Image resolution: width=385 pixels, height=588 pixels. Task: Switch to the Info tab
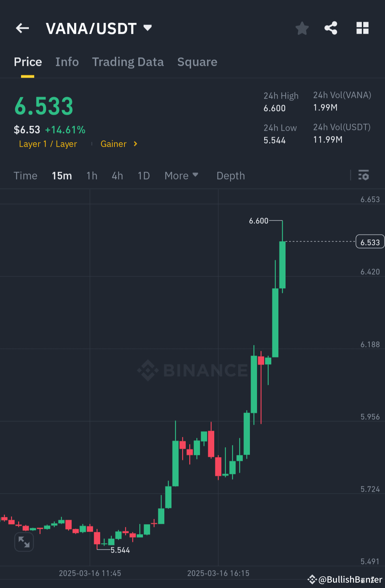(67, 62)
